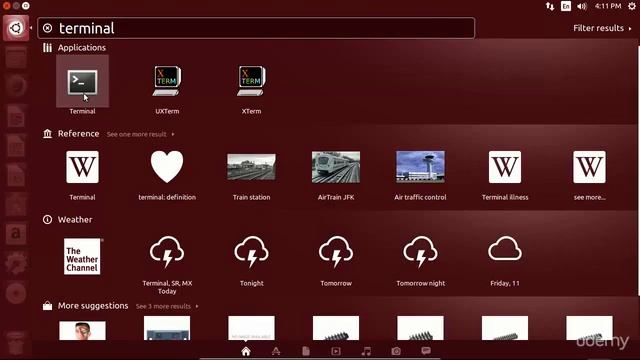Click the 'see more...' Wikipedia result
Viewport: 640px width, 360px height.
(589, 167)
